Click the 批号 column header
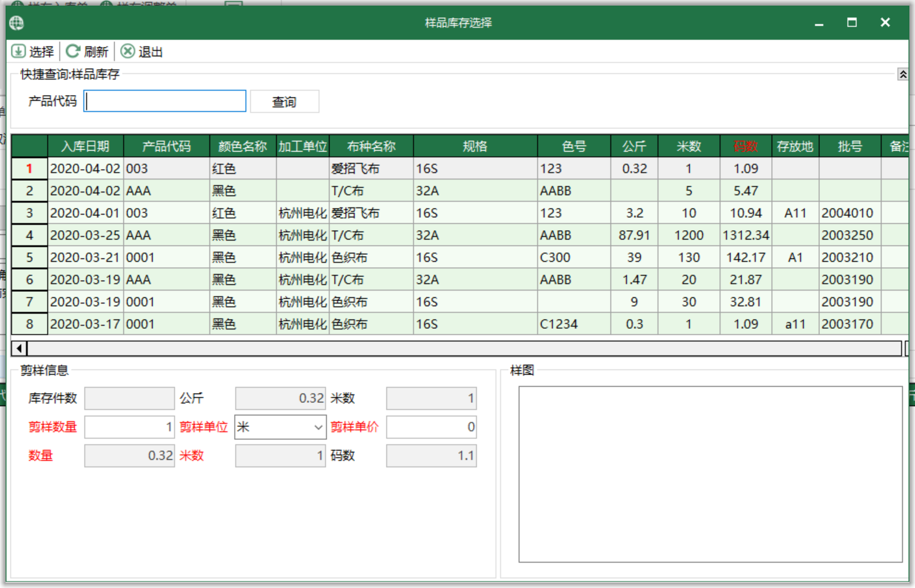Image resolution: width=915 pixels, height=588 pixels. [850, 146]
